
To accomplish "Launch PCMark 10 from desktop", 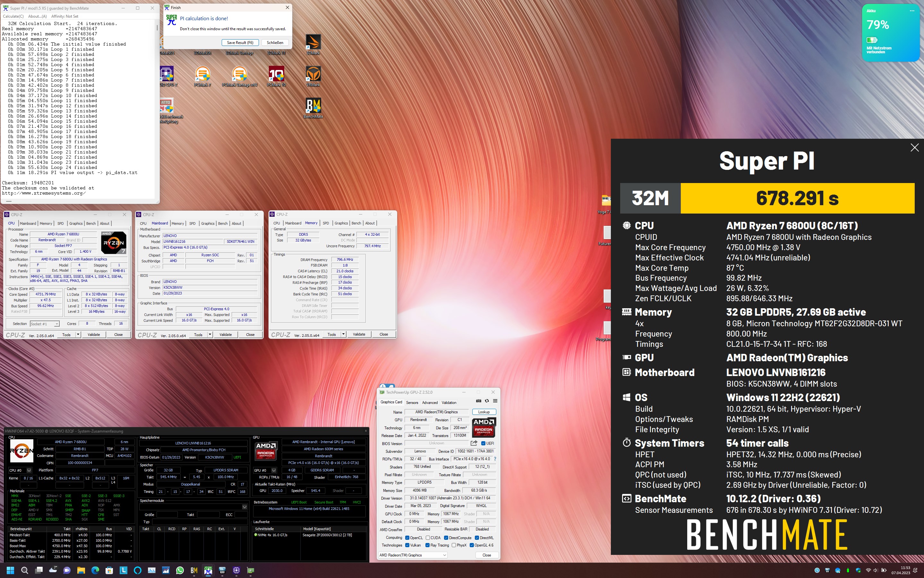I will (276, 76).
